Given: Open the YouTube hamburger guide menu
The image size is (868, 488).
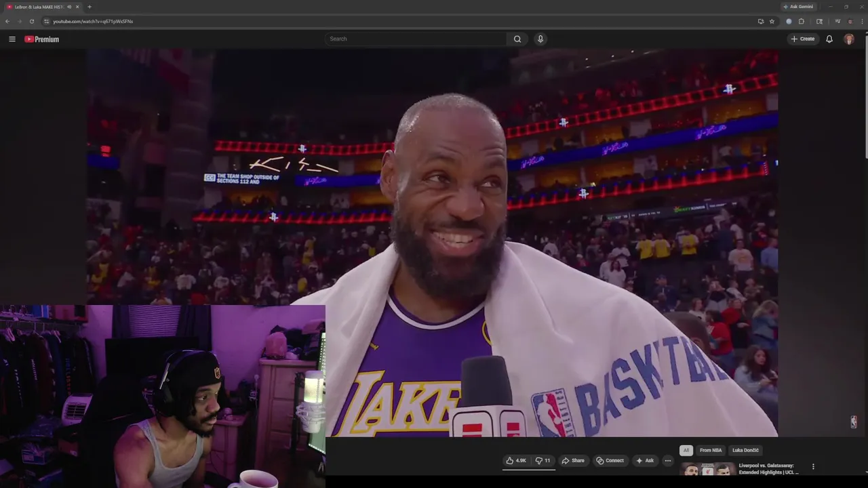Looking at the screenshot, I should click(12, 39).
